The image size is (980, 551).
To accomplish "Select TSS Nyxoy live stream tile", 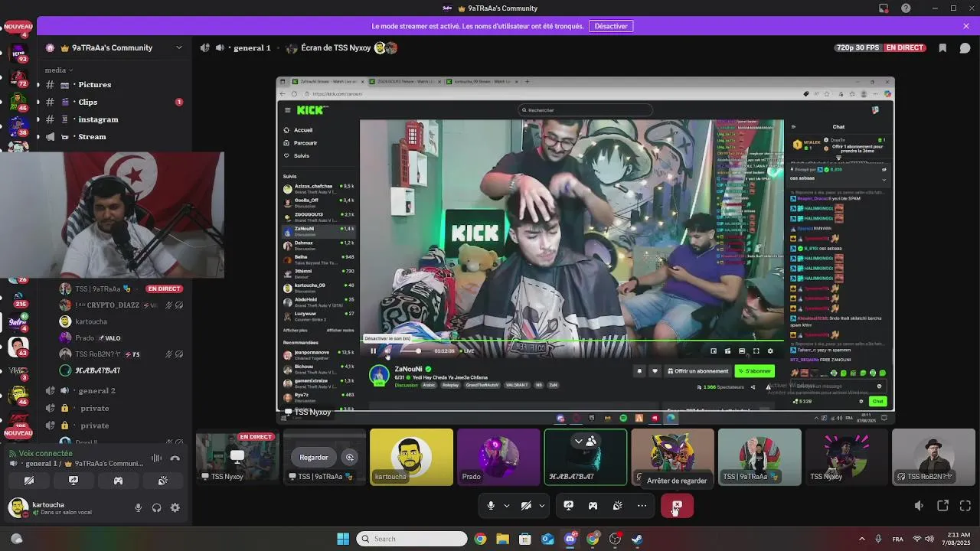I will [237, 457].
